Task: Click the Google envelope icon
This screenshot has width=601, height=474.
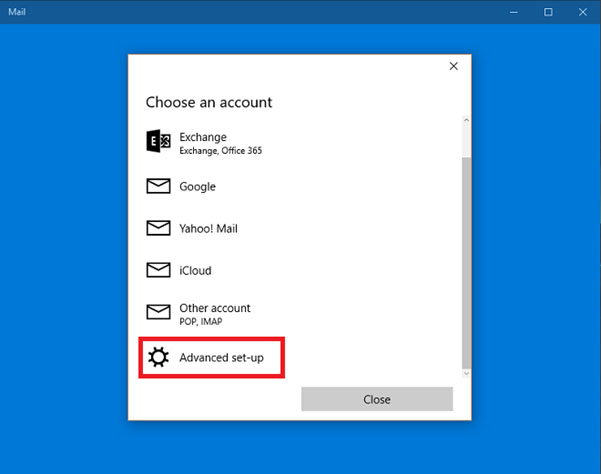Action: click(x=158, y=186)
